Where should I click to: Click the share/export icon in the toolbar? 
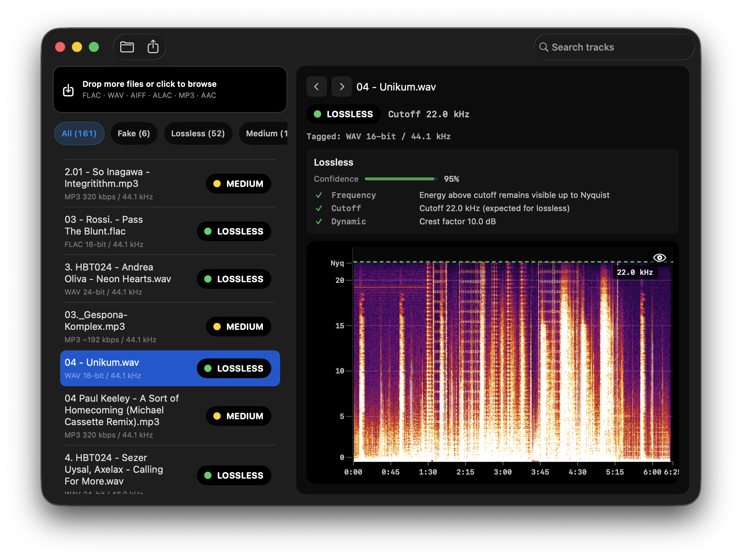click(153, 47)
